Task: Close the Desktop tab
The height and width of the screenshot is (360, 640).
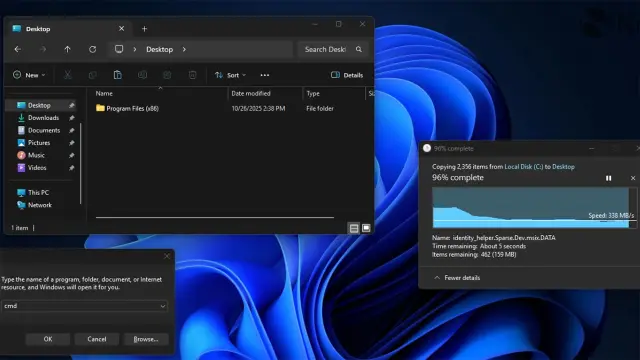Action: 121,29
